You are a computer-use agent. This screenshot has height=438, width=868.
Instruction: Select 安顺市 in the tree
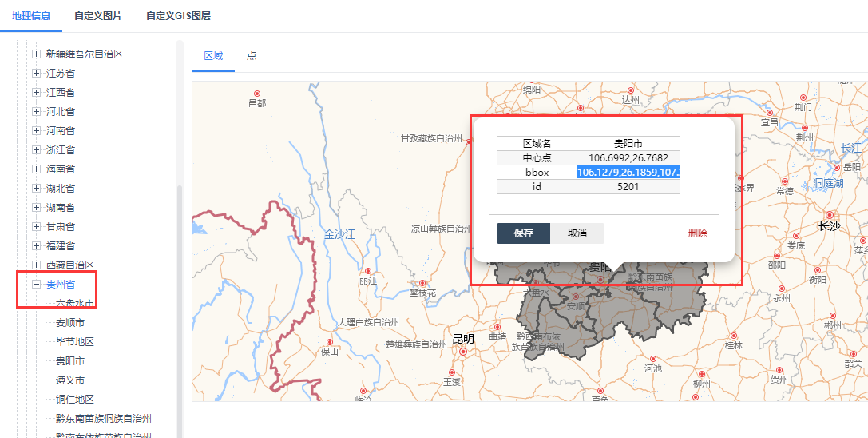[70, 323]
